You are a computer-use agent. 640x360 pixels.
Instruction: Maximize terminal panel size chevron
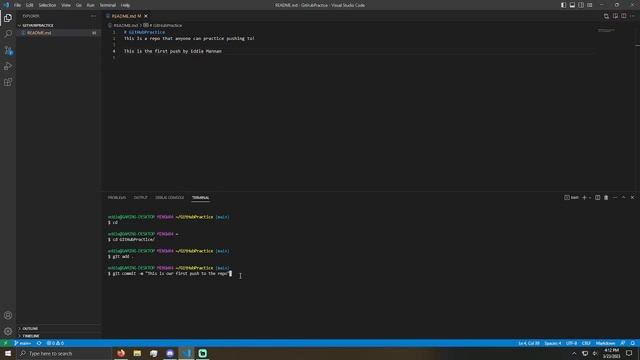click(624, 198)
